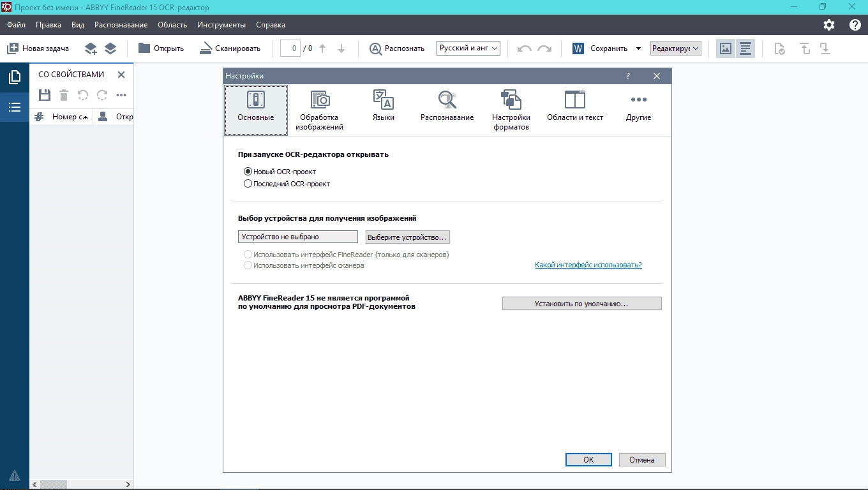Select the list view icon in sidebar

(x=15, y=107)
